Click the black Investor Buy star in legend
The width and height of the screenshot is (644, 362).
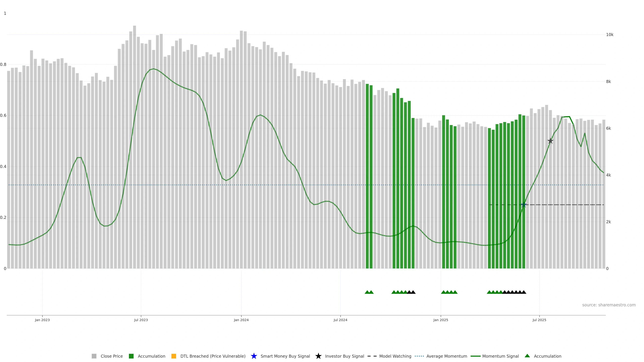pos(318,356)
